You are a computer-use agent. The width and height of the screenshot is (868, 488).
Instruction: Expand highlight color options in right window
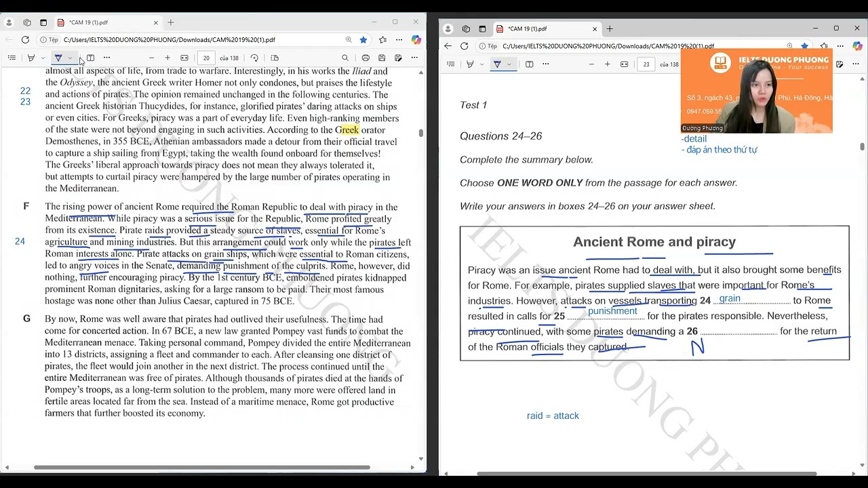[482, 64]
